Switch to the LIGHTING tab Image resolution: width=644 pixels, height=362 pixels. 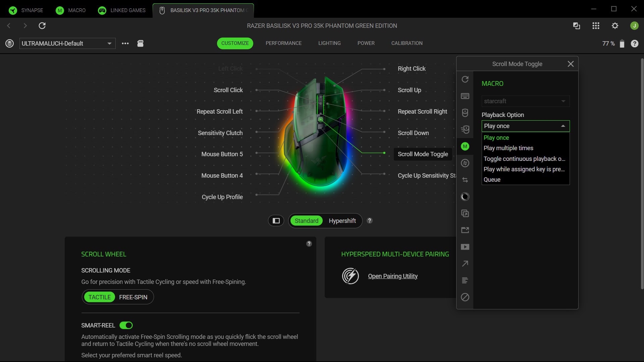point(329,43)
